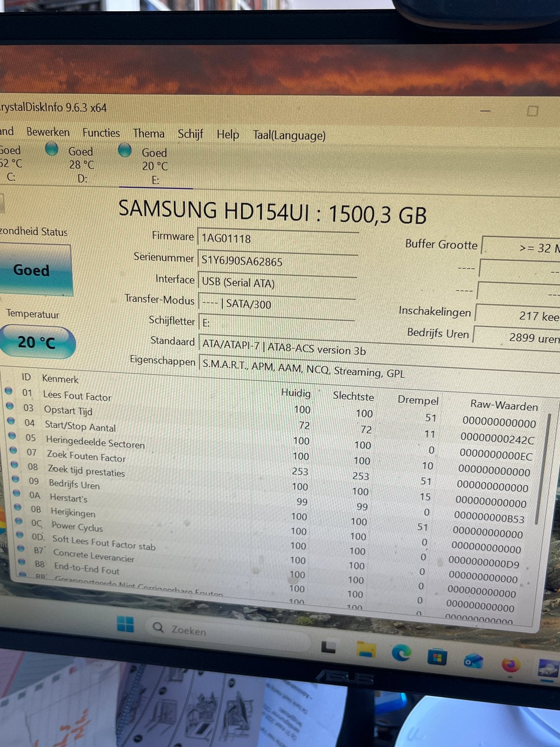
Task: Select the Power Cyclus row name
Action: click(77, 527)
